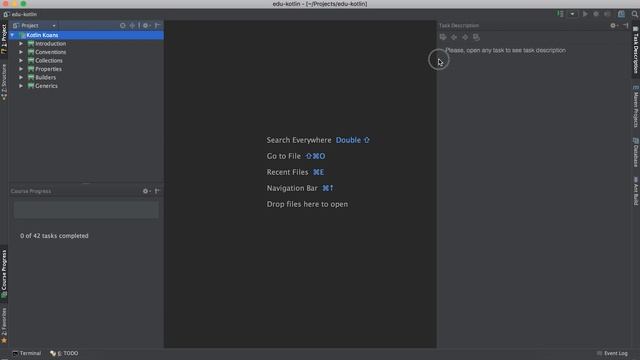Screen dimensions: 640x360
Task: Click the 'Recent Files' hint text
Action: click(287, 172)
